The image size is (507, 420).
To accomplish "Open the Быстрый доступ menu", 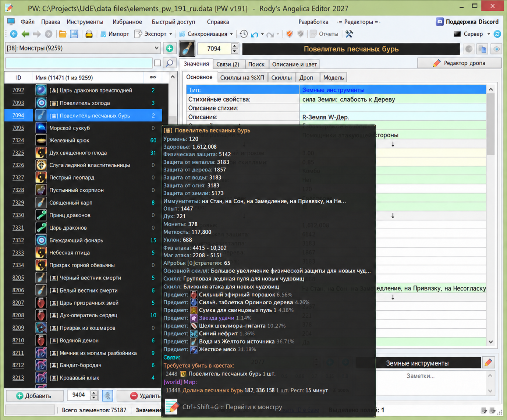I will [x=173, y=22].
